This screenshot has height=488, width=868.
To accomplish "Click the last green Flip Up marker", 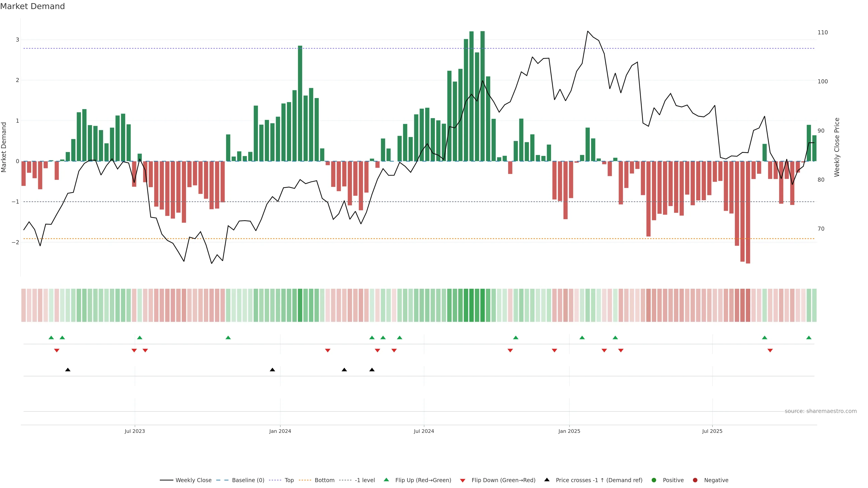I will pyautogui.click(x=809, y=338).
